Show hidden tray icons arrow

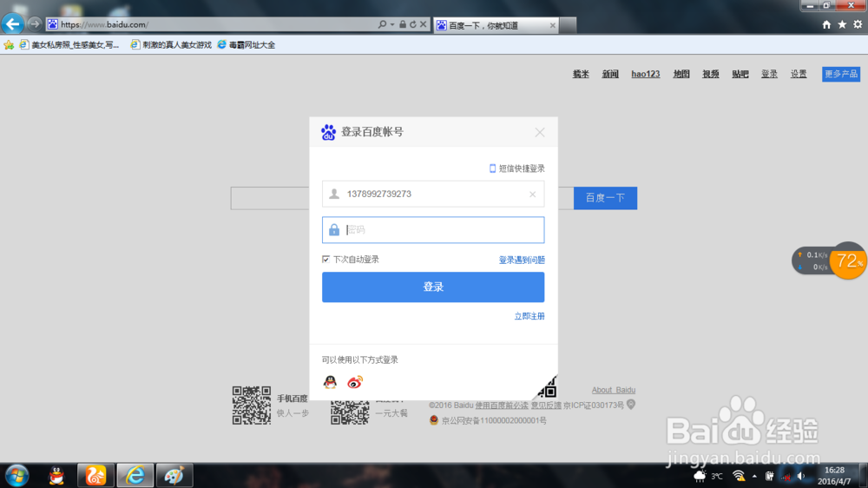point(754,477)
